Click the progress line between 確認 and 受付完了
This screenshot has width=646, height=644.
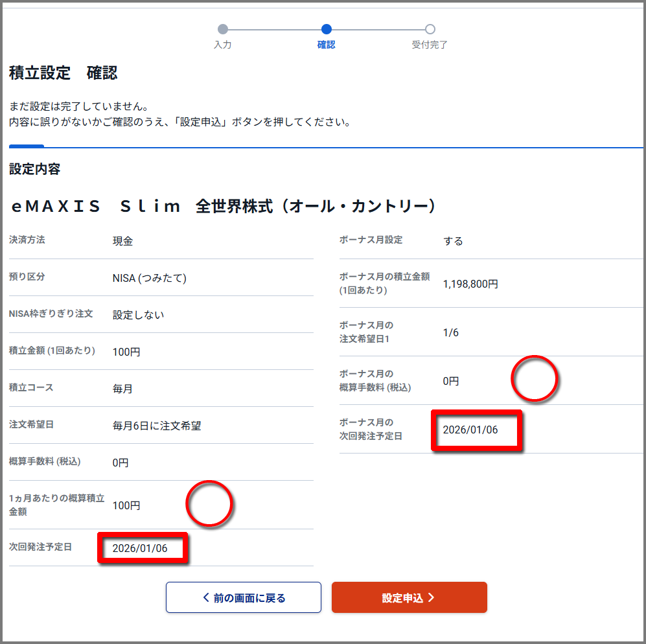[x=378, y=29]
